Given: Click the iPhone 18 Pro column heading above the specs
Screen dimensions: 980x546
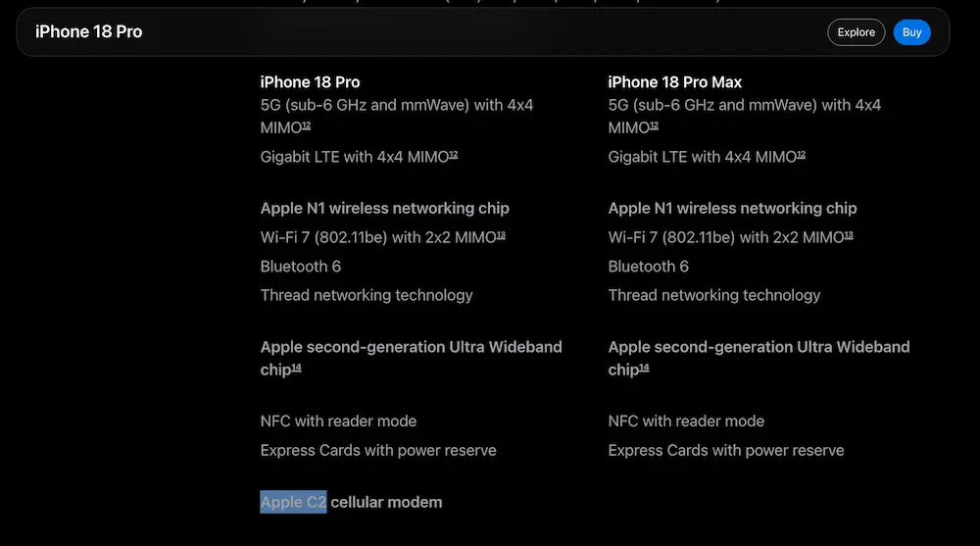Looking at the screenshot, I should 310,82.
